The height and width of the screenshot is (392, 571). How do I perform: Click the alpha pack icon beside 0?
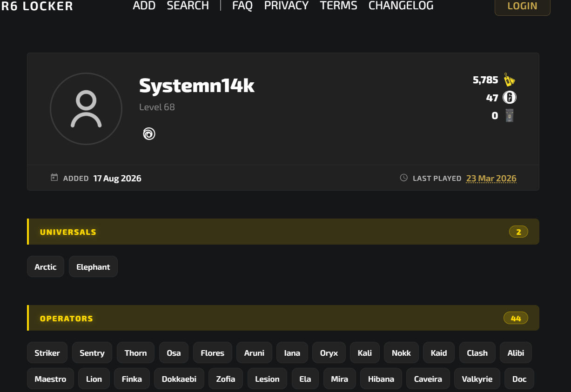pyautogui.click(x=510, y=115)
